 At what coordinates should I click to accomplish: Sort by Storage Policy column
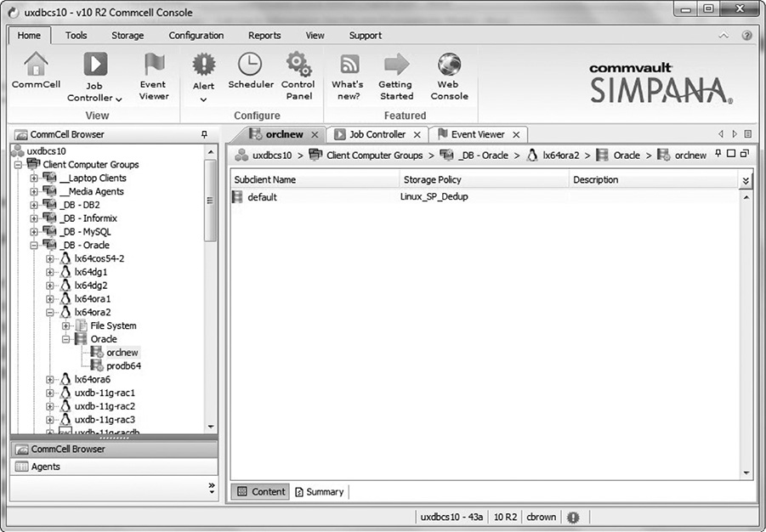click(484, 180)
